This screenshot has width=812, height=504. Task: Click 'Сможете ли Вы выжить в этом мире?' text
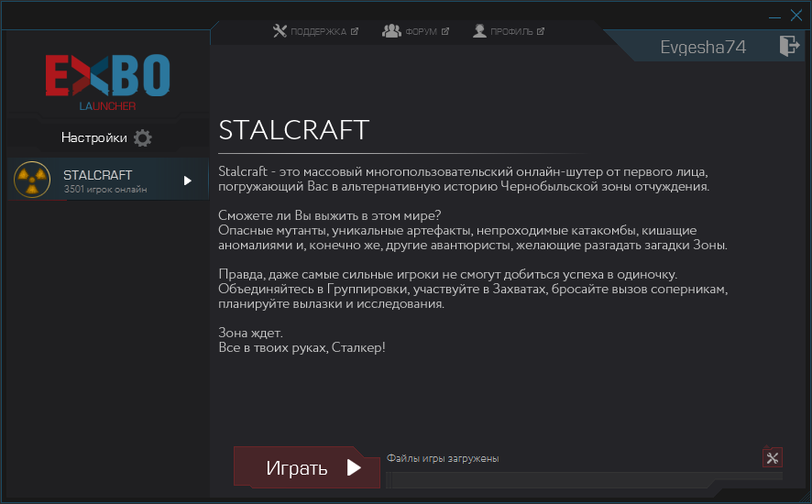pyautogui.click(x=329, y=215)
